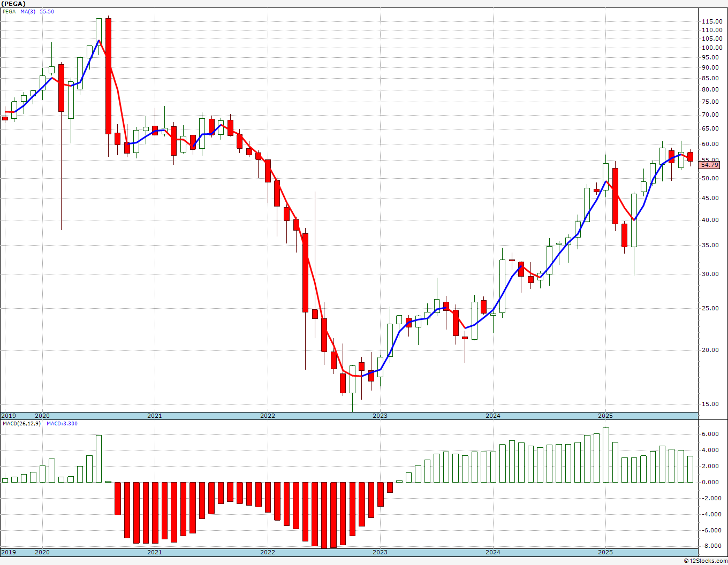Click 2020 on the MACD panel's bottom axis

[x=42, y=552]
